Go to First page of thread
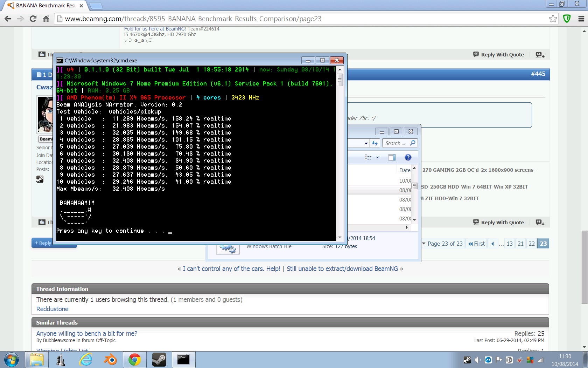Screen dimensions: 588x368 pyautogui.click(x=477, y=244)
